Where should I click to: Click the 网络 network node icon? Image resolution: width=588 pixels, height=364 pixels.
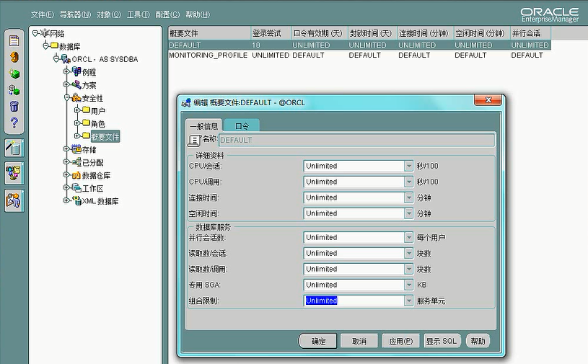(x=45, y=33)
